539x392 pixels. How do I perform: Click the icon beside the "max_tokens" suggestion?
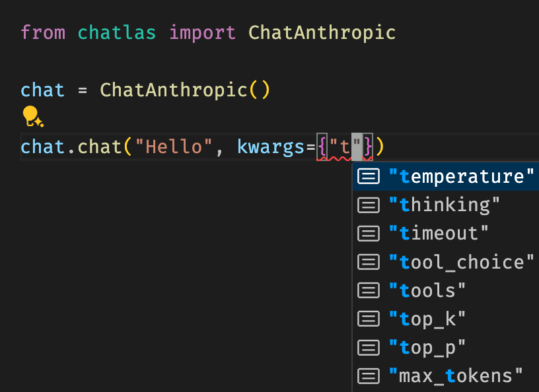coord(369,376)
